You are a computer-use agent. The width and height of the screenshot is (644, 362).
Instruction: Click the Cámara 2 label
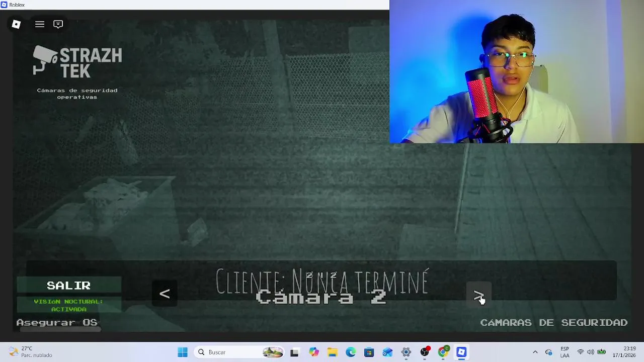(320, 297)
